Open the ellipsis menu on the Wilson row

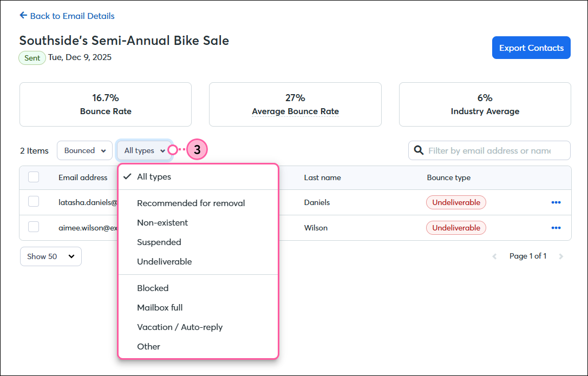[x=556, y=228]
